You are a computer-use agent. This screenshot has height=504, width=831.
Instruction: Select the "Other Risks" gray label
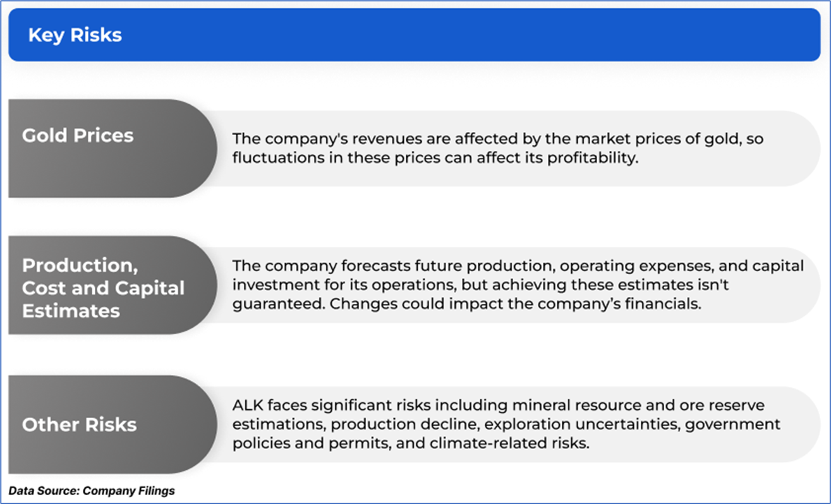point(79,424)
